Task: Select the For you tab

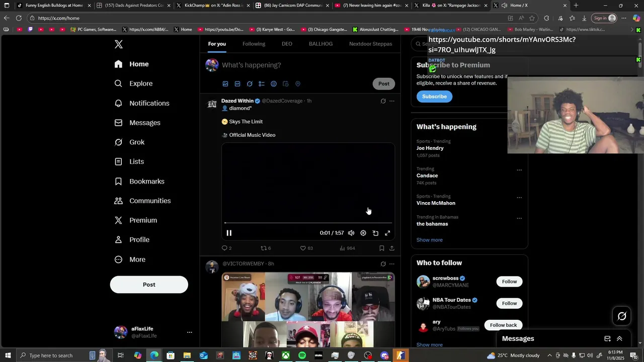Action: (217, 44)
